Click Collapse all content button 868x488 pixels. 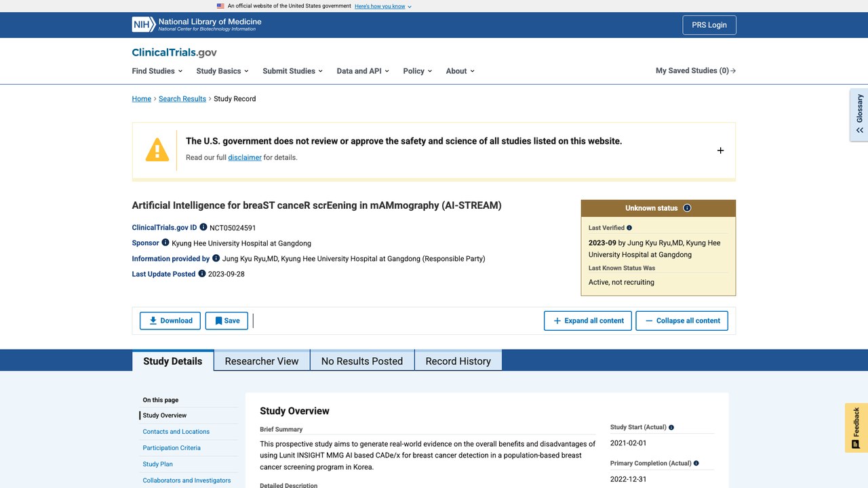pyautogui.click(x=682, y=321)
